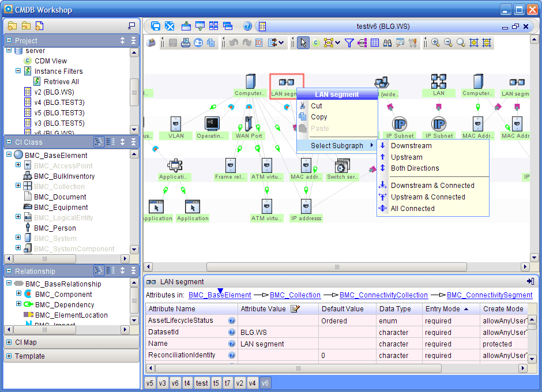Open the BMC_ConnectivitySegment link
Screen dimensions: 542x392
click(x=490, y=295)
